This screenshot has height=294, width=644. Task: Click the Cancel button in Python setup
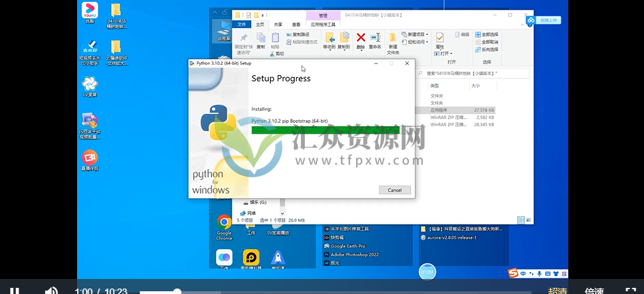(x=394, y=190)
